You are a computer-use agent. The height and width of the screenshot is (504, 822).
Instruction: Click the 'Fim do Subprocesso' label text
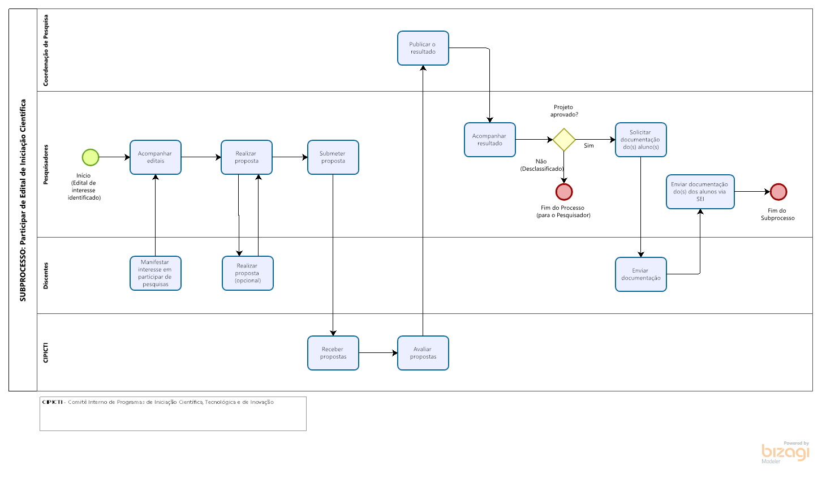click(778, 214)
